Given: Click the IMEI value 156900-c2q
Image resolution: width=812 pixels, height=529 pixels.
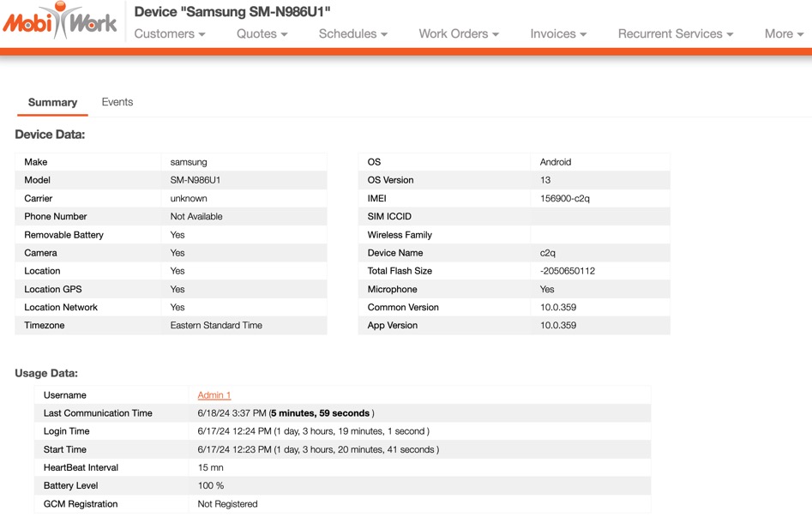Looking at the screenshot, I should tap(564, 198).
